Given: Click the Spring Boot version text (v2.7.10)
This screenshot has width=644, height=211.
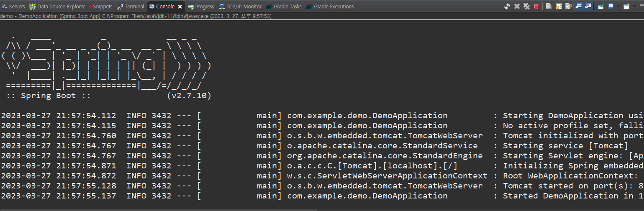Looking at the screenshot, I should 189,96.
